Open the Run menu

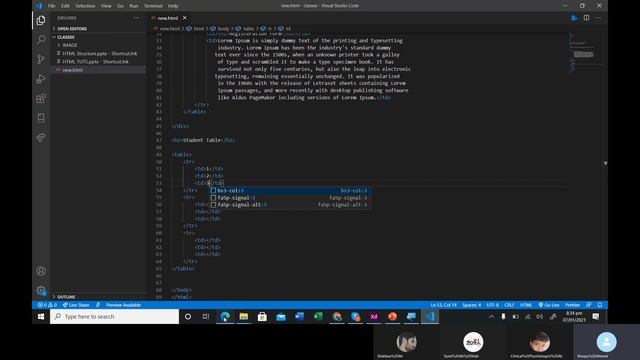(x=133, y=6)
